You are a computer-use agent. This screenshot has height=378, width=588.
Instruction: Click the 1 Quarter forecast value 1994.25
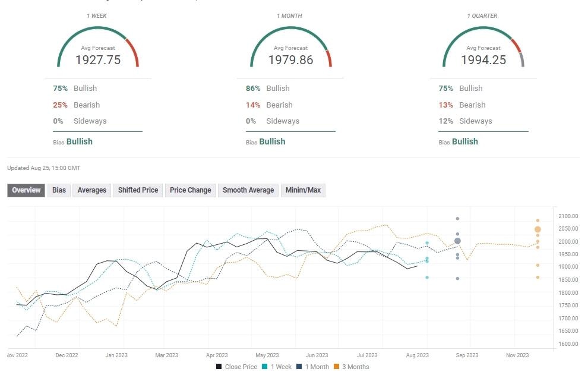[x=483, y=59]
